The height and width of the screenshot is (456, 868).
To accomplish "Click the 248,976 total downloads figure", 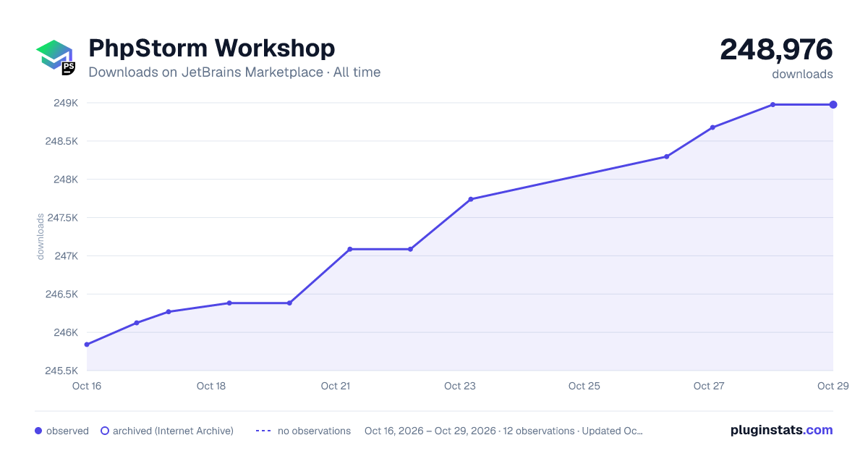I will coord(776,49).
